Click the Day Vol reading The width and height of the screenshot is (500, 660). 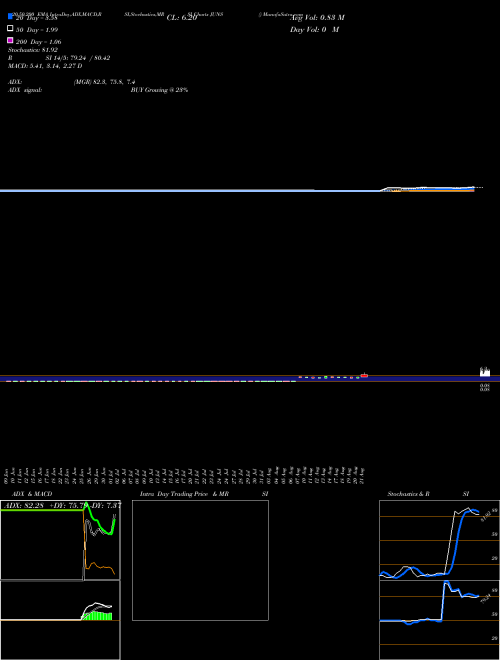pyautogui.click(x=314, y=30)
